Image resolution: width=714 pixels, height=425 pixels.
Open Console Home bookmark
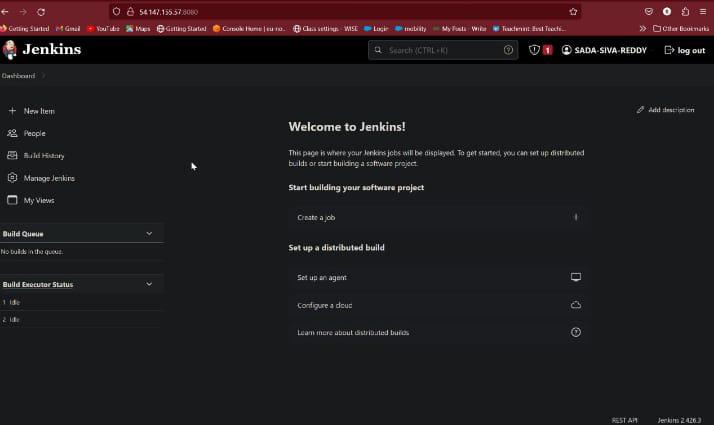click(x=249, y=28)
